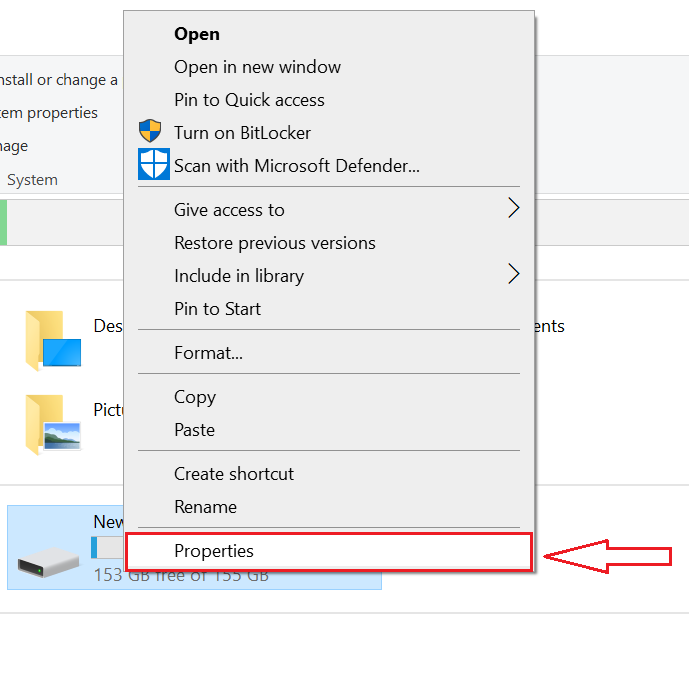Choose Rename from the context menu

tap(329, 507)
